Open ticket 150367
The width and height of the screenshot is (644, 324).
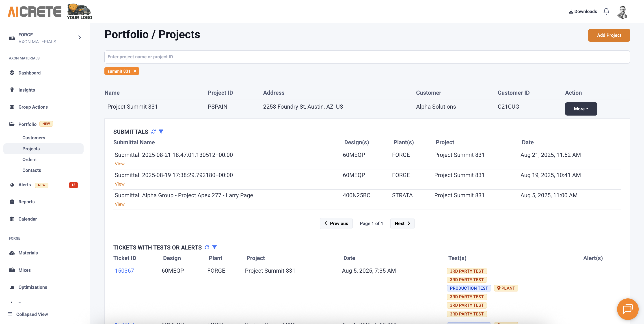click(124, 271)
